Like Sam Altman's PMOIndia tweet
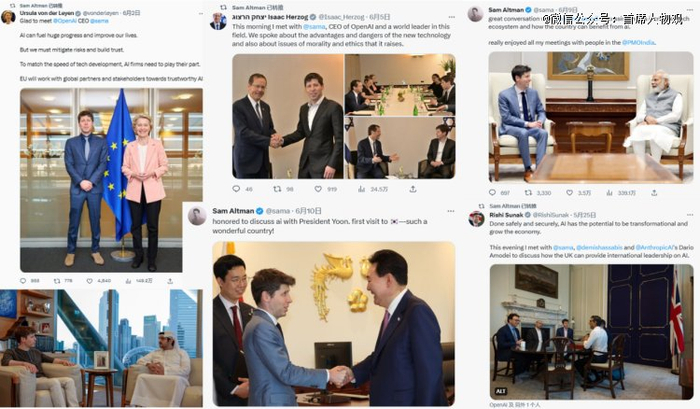The width and height of the screenshot is (700, 409). 569,193
